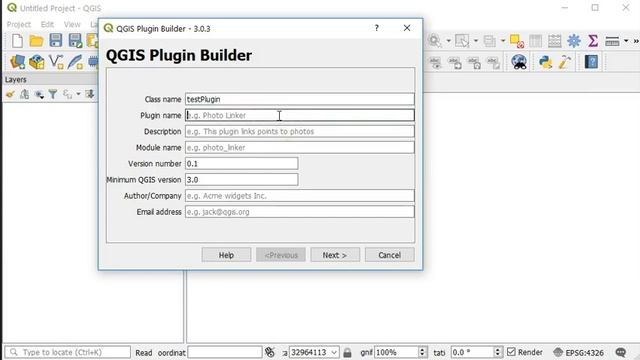The height and width of the screenshot is (360, 640).
Task: Click the ? help button in dialog title bar
Action: pyautogui.click(x=376, y=28)
